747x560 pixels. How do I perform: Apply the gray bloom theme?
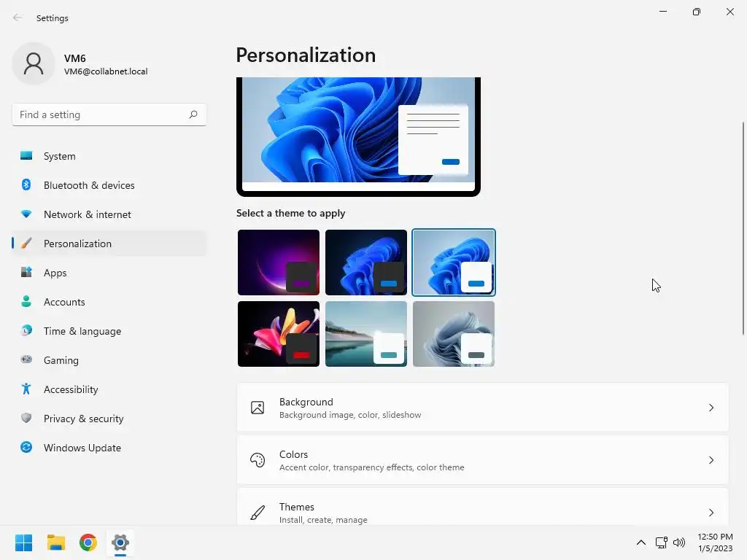point(454,334)
